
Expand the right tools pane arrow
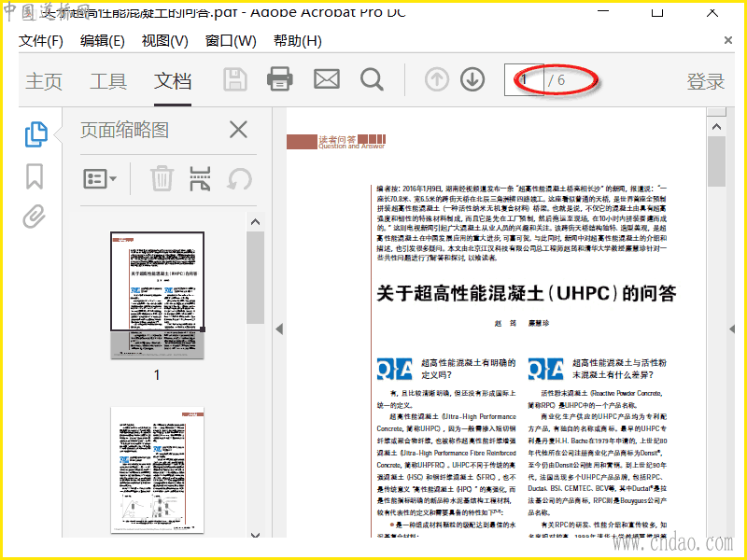[732, 329]
